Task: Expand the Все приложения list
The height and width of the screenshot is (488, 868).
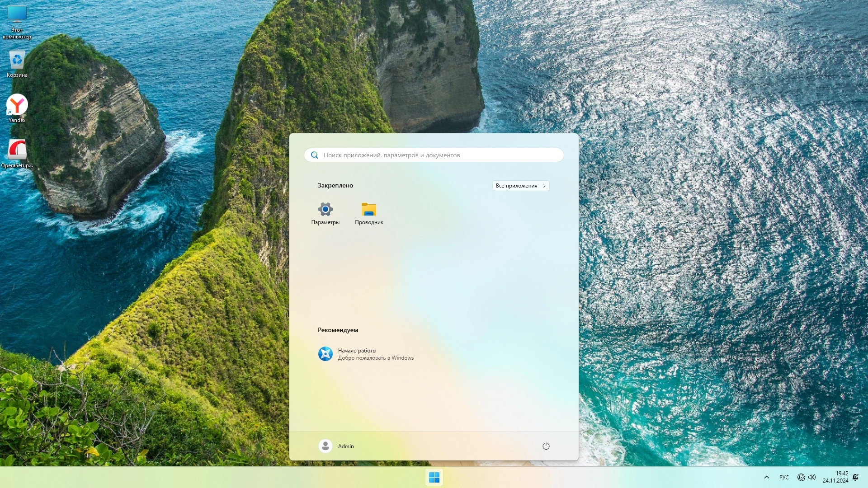Action: (520, 186)
